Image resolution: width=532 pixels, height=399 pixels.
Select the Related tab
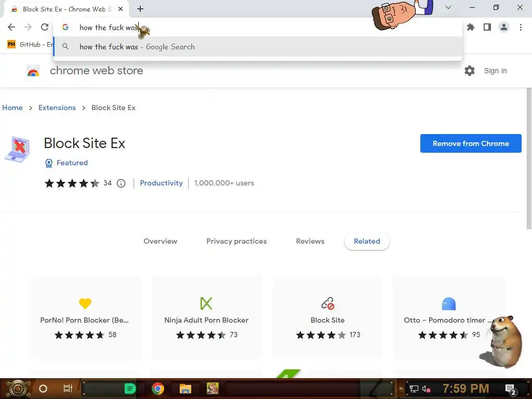point(367,241)
